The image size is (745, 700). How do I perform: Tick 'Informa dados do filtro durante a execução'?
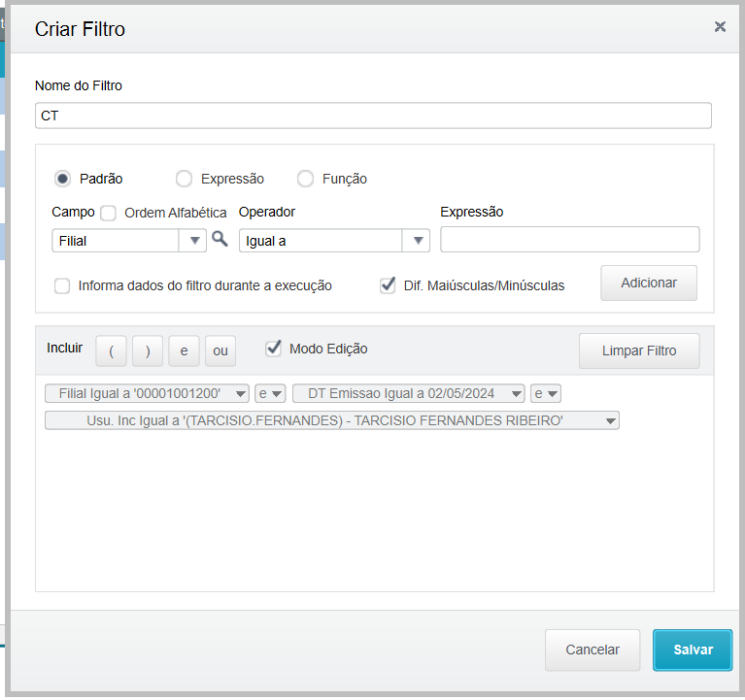pos(62,285)
